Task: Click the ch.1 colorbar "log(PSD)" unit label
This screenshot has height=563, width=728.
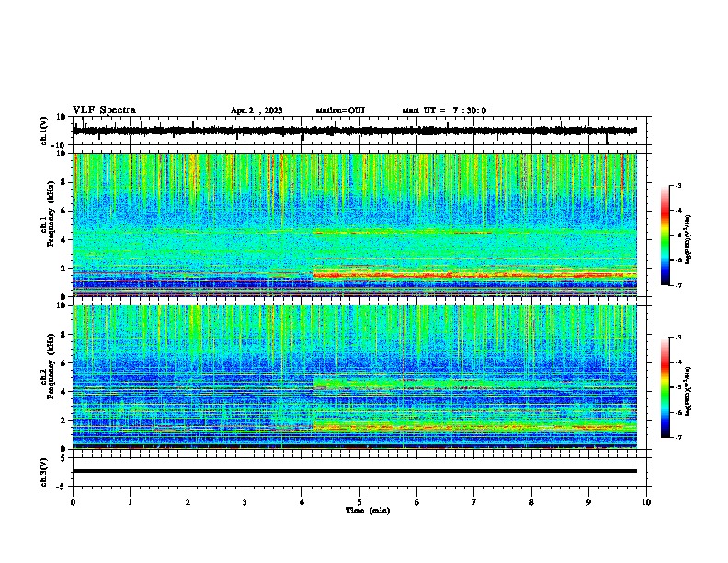Action: click(x=688, y=240)
